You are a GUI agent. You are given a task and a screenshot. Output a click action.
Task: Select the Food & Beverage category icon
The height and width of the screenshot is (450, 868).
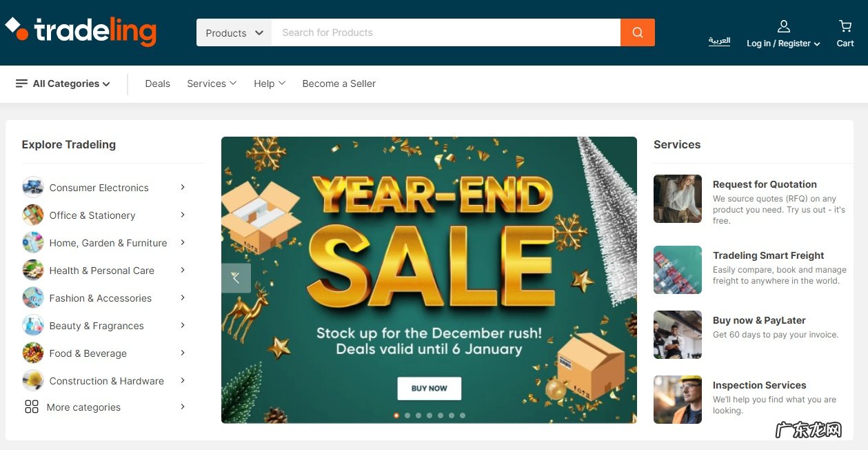click(x=32, y=353)
